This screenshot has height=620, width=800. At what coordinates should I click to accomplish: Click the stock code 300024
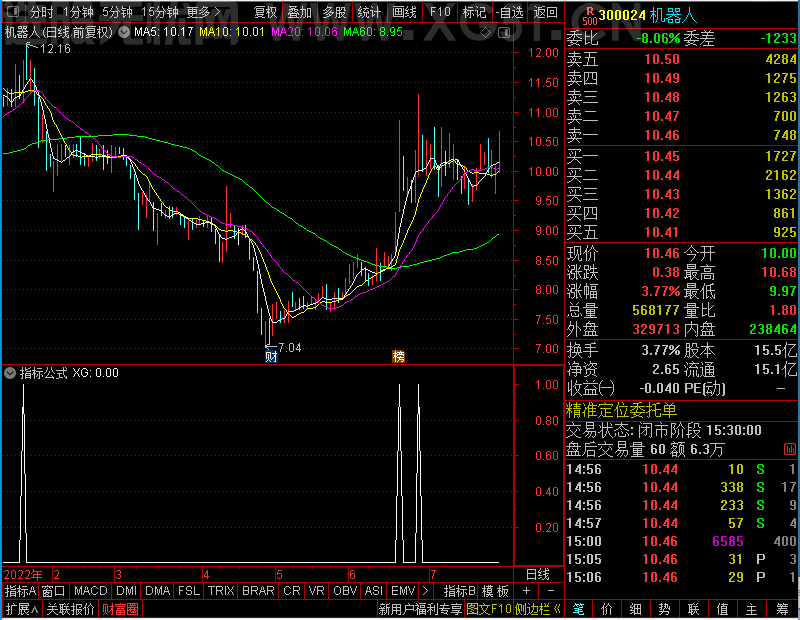[x=622, y=15]
